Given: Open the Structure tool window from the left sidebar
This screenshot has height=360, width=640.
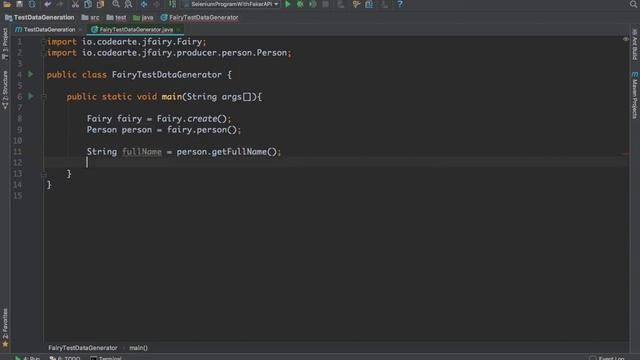Looking at the screenshot, I should (5, 90).
